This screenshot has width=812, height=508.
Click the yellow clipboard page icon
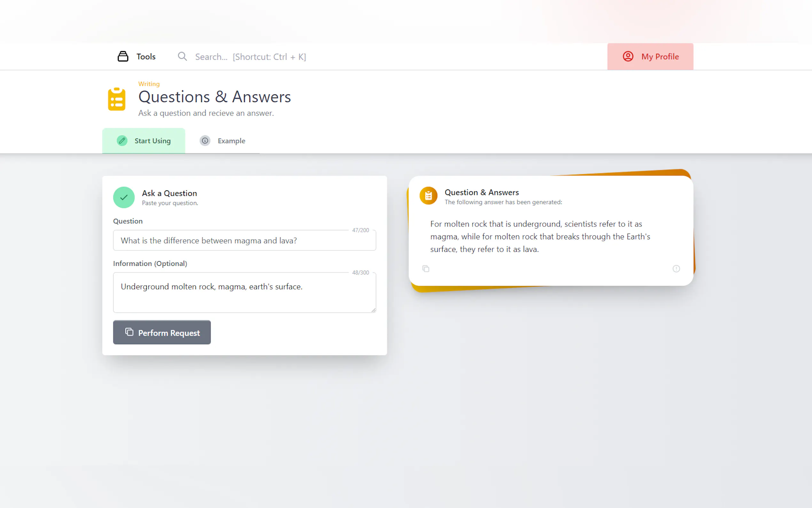tap(116, 99)
